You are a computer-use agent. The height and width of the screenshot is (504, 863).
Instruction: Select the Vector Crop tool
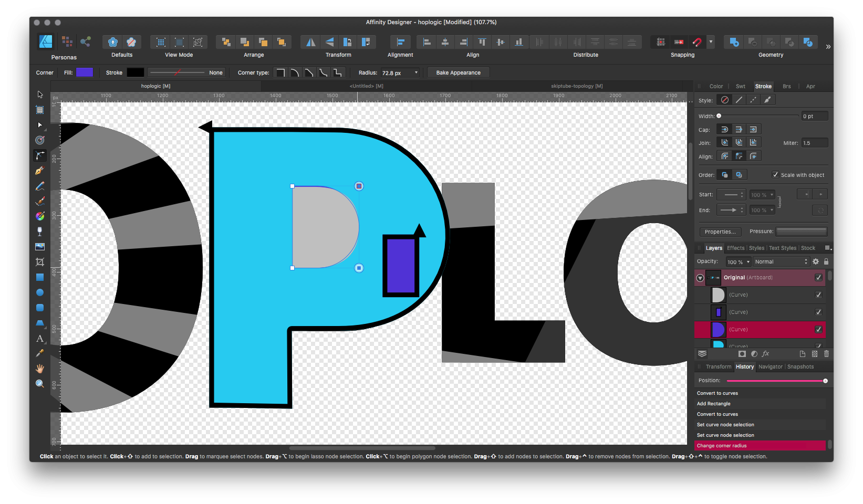click(x=40, y=262)
